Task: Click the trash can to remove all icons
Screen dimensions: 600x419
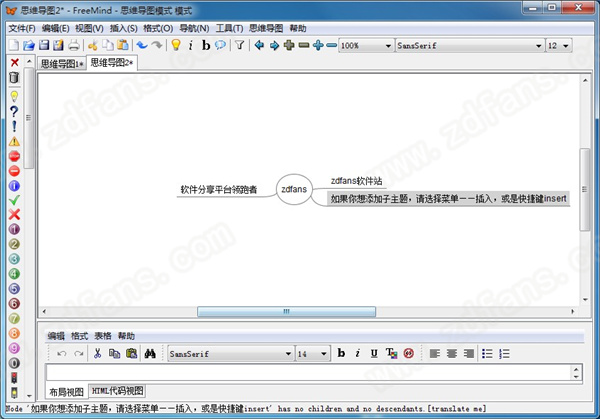Action: click(14, 78)
